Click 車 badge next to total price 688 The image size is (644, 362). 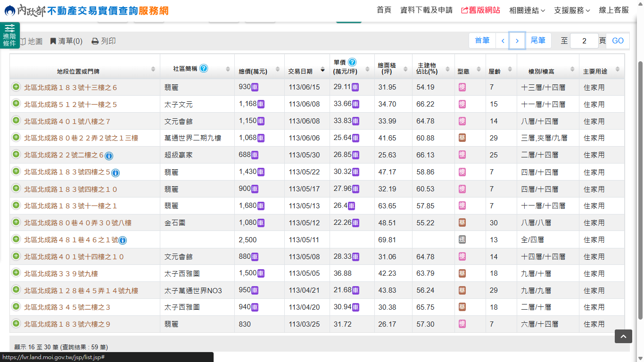[x=255, y=155]
